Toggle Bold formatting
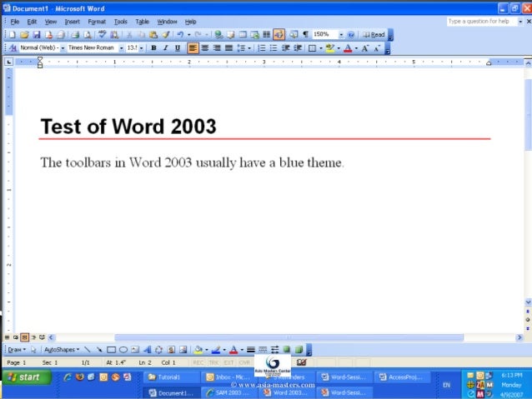This screenshot has height=399, width=532. click(x=153, y=48)
